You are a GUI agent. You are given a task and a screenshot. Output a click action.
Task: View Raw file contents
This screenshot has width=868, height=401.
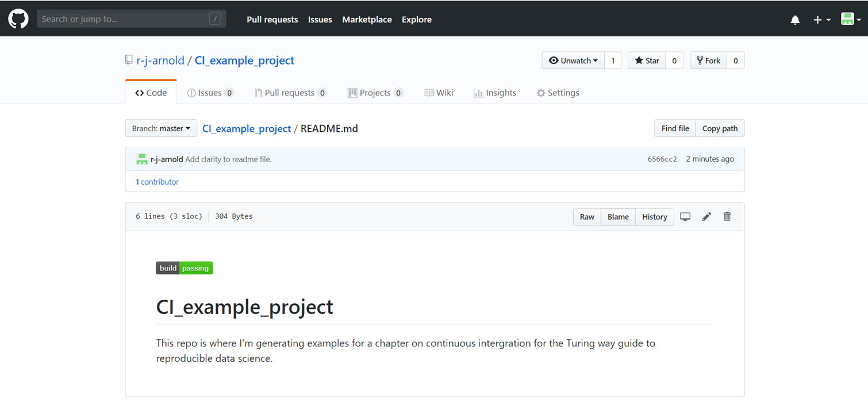[x=587, y=217]
